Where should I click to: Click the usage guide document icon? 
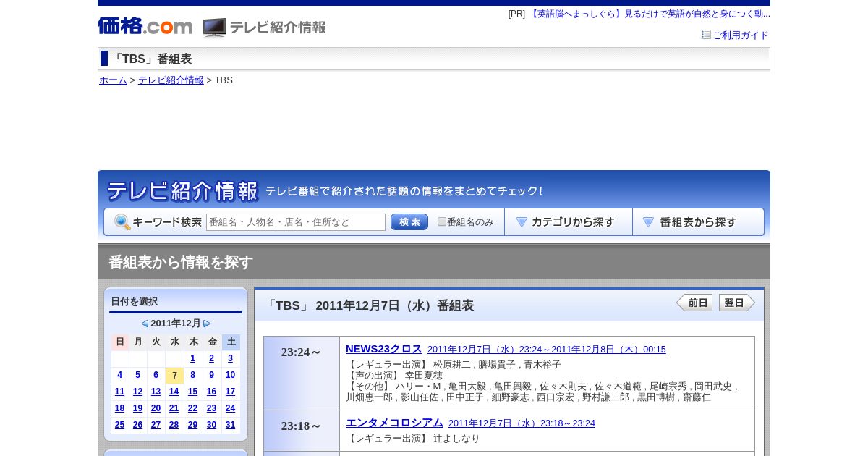706,34
